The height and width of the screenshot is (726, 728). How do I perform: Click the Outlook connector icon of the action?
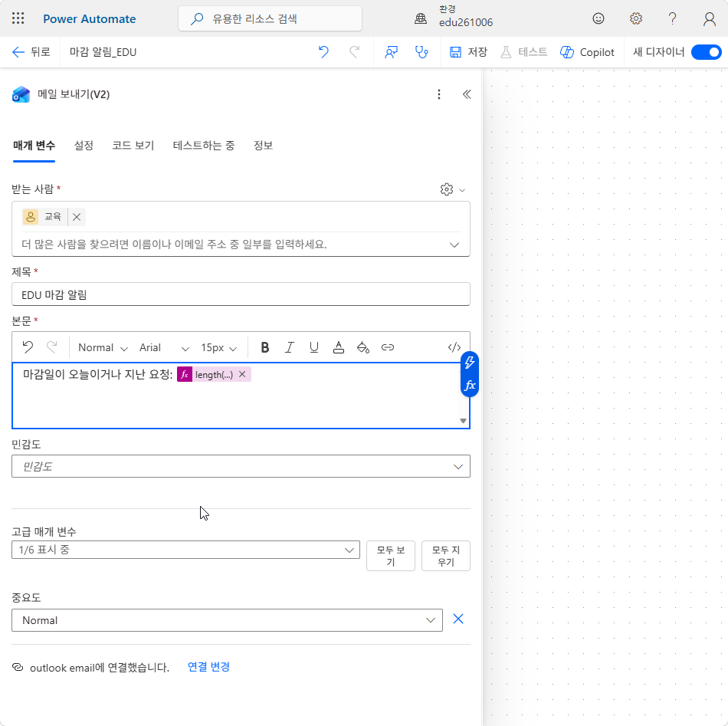tap(21, 94)
